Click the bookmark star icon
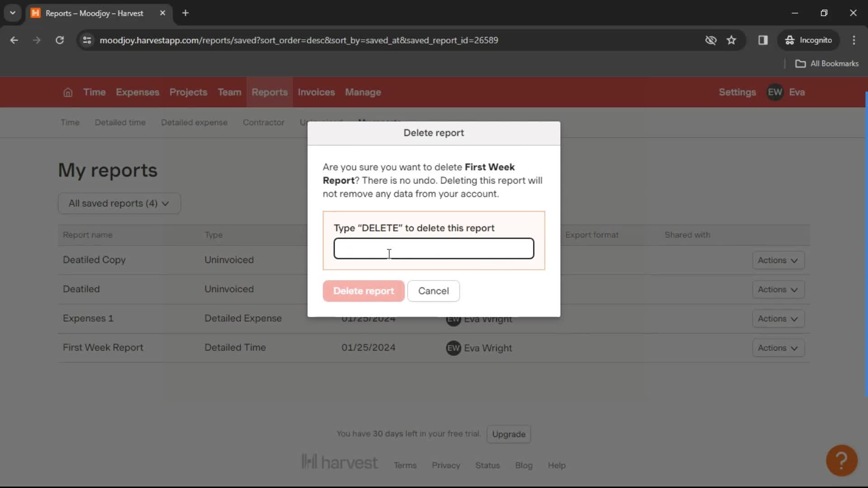Image resolution: width=868 pixels, height=488 pixels. pos(733,40)
